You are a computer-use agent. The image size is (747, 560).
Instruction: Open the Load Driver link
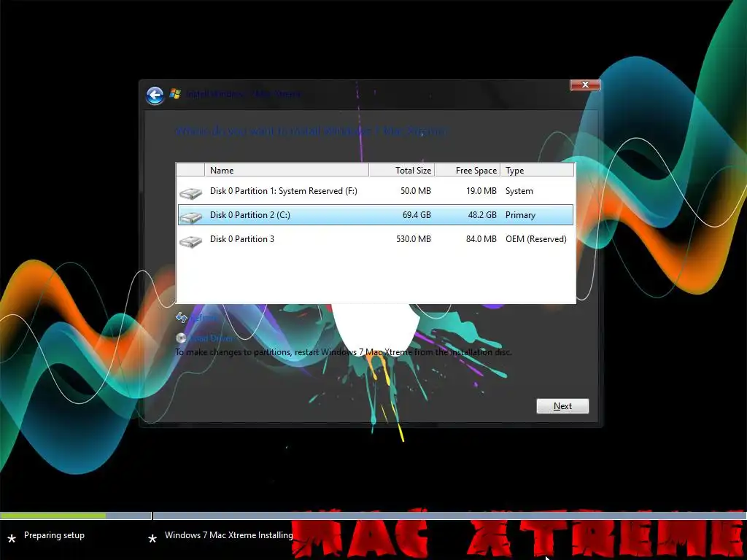click(212, 338)
